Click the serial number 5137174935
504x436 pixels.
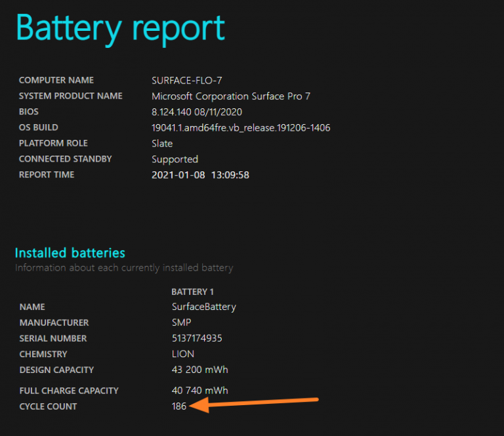coord(198,338)
